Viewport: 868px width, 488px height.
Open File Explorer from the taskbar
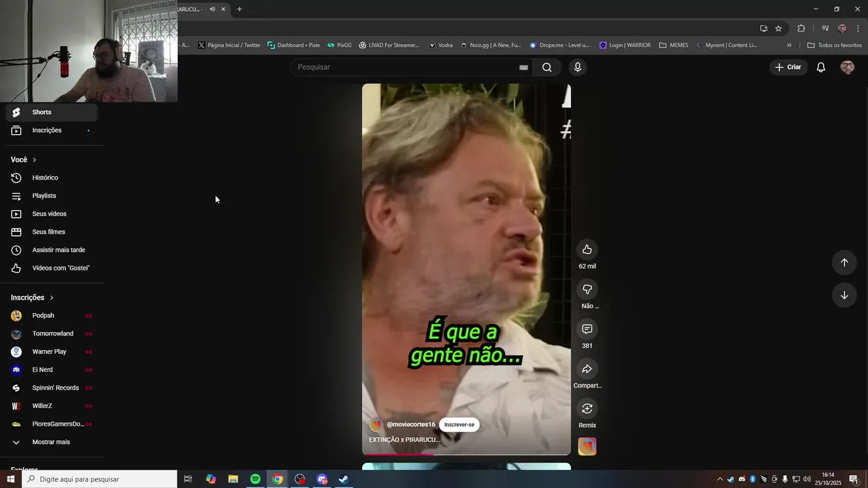233,479
